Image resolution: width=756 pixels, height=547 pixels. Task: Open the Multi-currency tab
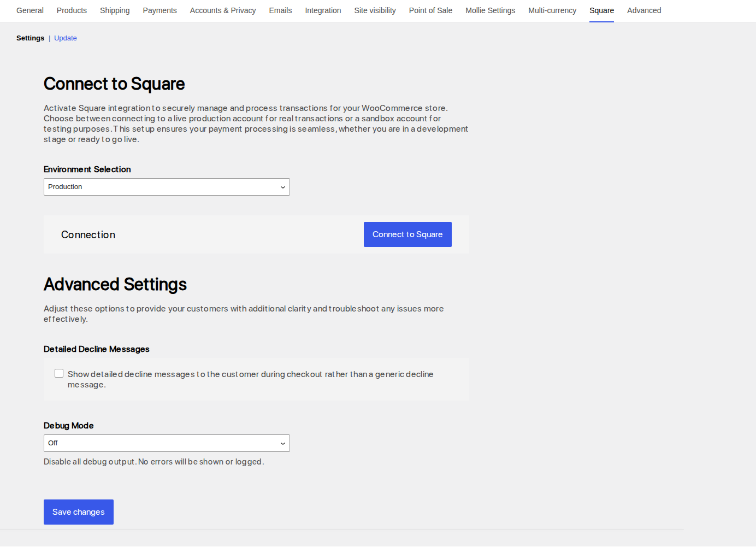(552, 10)
